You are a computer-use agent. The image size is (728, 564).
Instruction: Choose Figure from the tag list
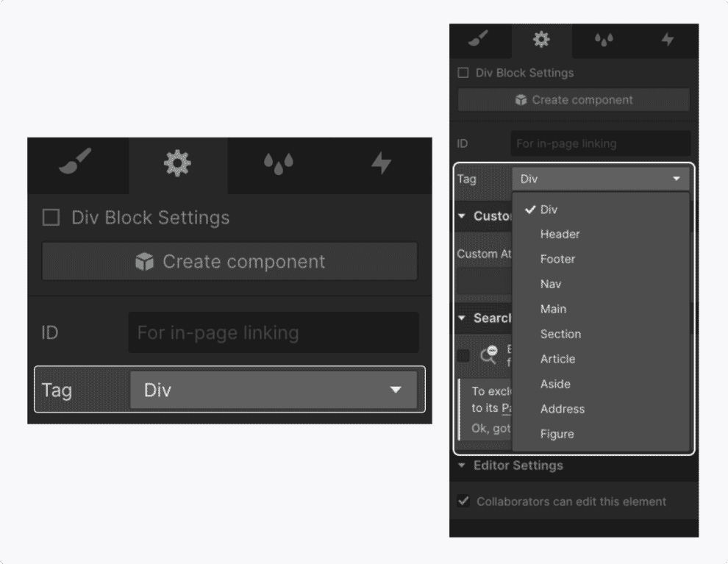click(557, 434)
